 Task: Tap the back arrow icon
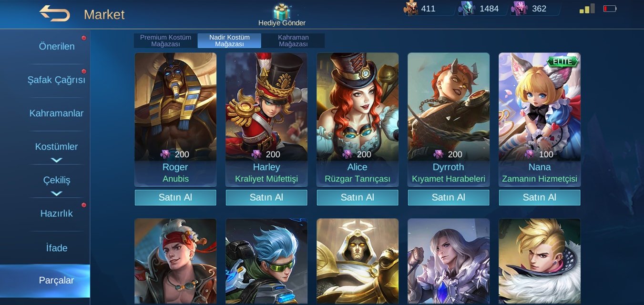(x=54, y=13)
